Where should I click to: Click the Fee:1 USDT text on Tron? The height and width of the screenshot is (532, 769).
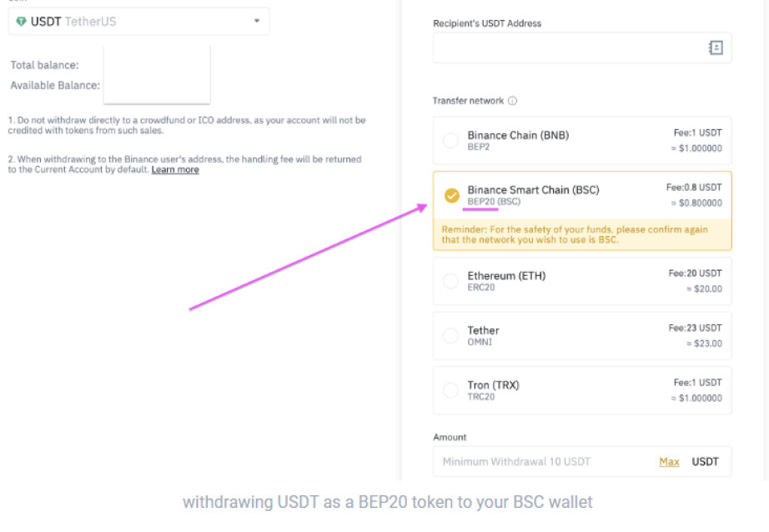[x=697, y=383]
